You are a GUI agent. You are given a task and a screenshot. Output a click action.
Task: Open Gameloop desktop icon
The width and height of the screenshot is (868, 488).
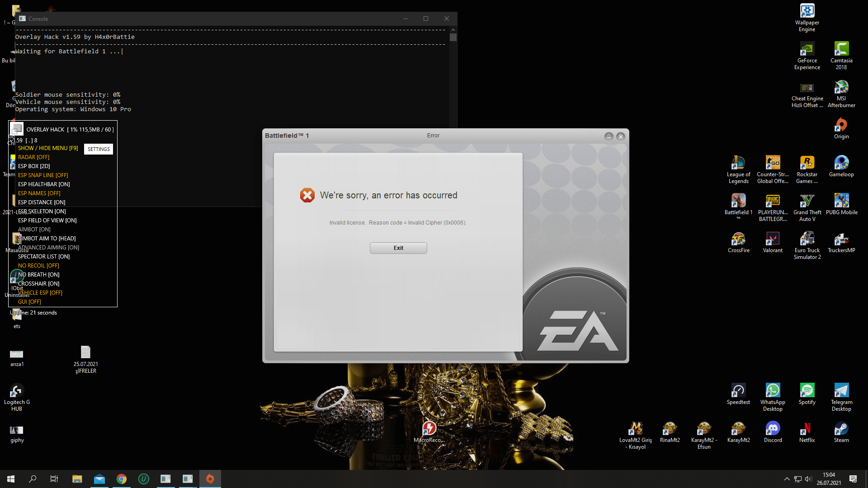tap(841, 166)
